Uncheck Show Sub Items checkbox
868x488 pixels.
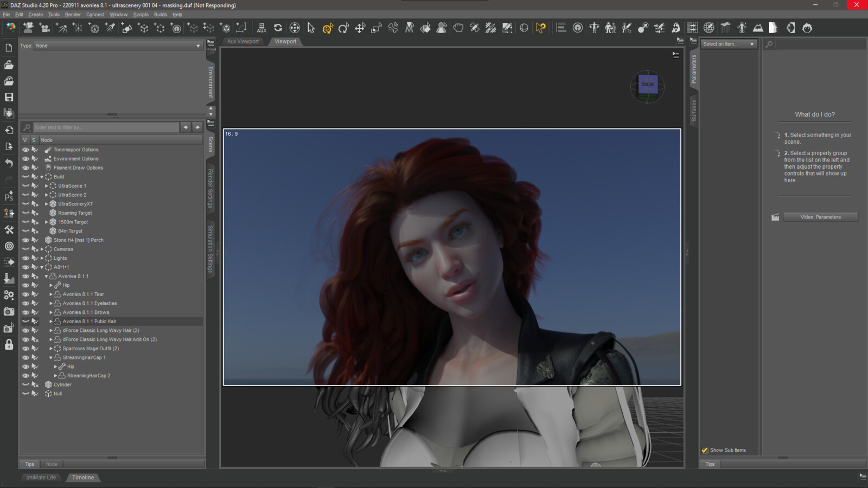point(705,450)
